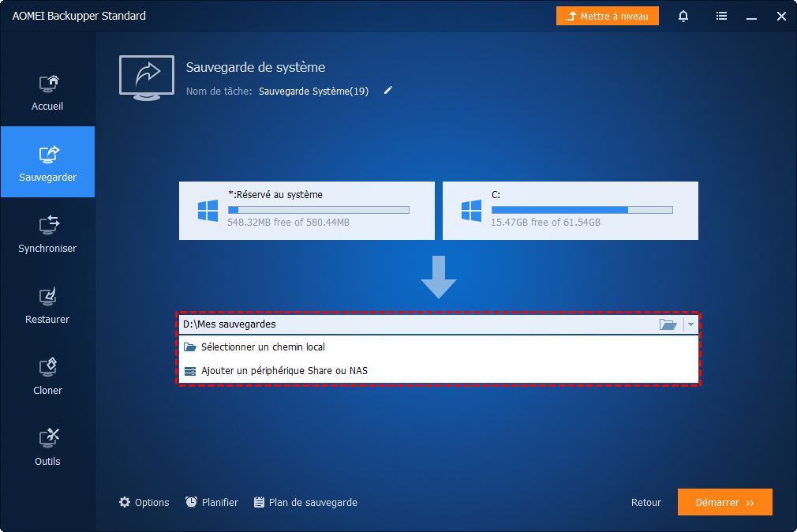Choose Sélectionner un chemin local
The width and height of the screenshot is (797, 532).
pos(439,347)
